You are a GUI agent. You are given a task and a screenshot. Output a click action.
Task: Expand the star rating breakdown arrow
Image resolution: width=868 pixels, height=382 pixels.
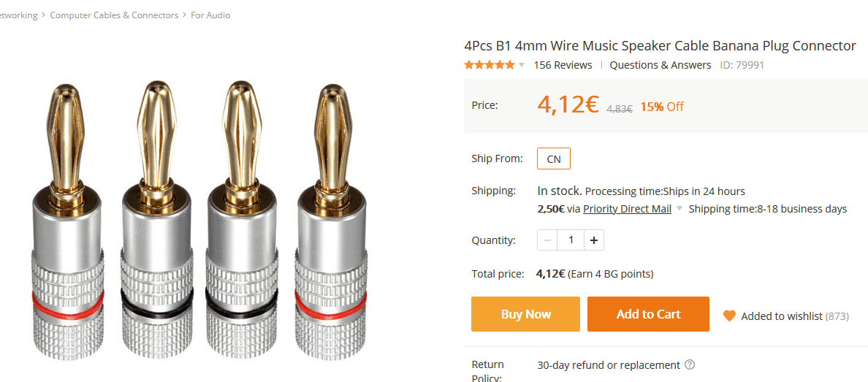pyautogui.click(x=522, y=65)
